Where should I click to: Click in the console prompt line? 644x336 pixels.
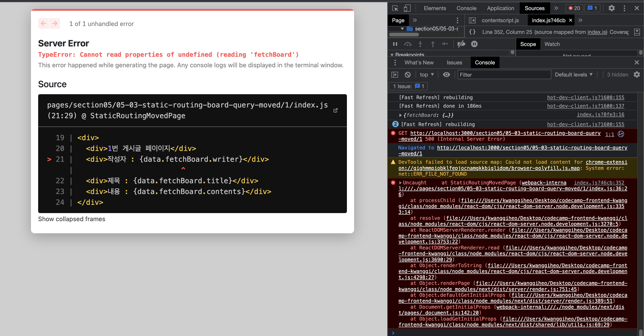coord(515,333)
